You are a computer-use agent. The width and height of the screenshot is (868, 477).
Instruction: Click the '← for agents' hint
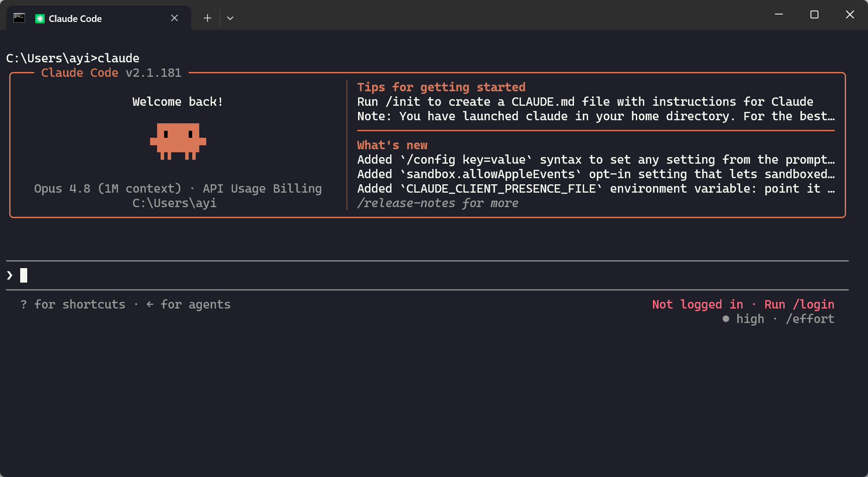click(189, 304)
